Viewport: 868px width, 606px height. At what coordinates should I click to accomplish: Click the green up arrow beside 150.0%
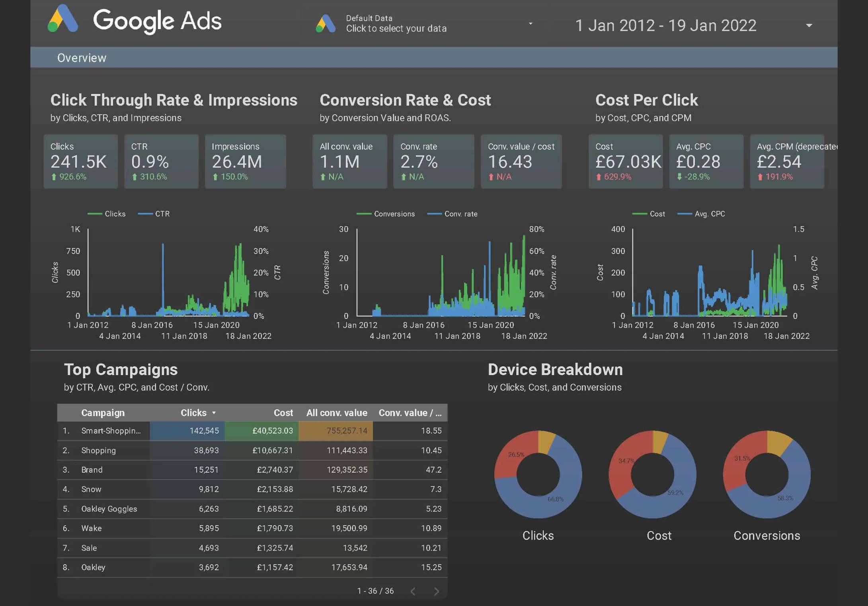[215, 177]
